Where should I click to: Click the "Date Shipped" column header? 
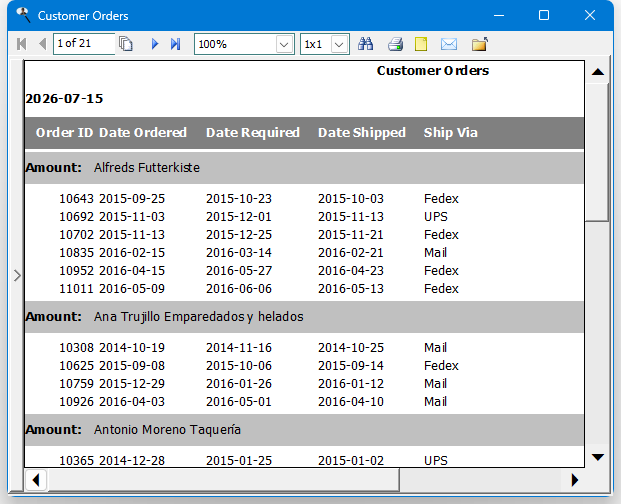coord(362,132)
